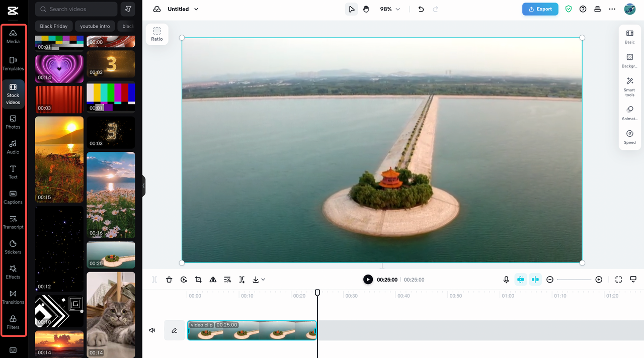Click the microphone record voiceover icon
The height and width of the screenshot is (358, 644).
pyautogui.click(x=506, y=280)
